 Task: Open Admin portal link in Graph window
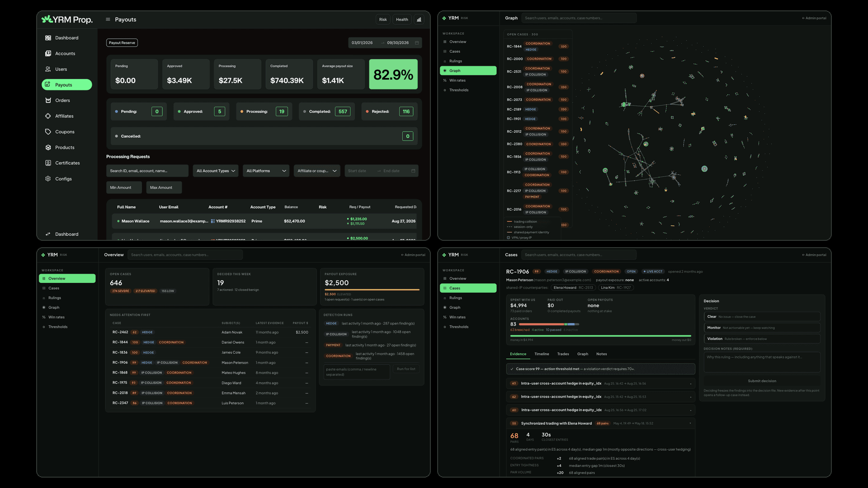[x=814, y=18]
